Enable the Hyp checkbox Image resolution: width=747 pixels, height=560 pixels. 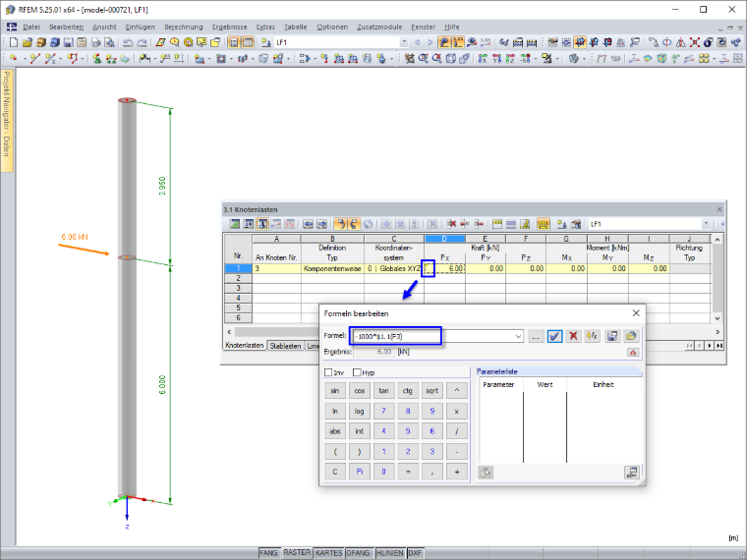357,372
